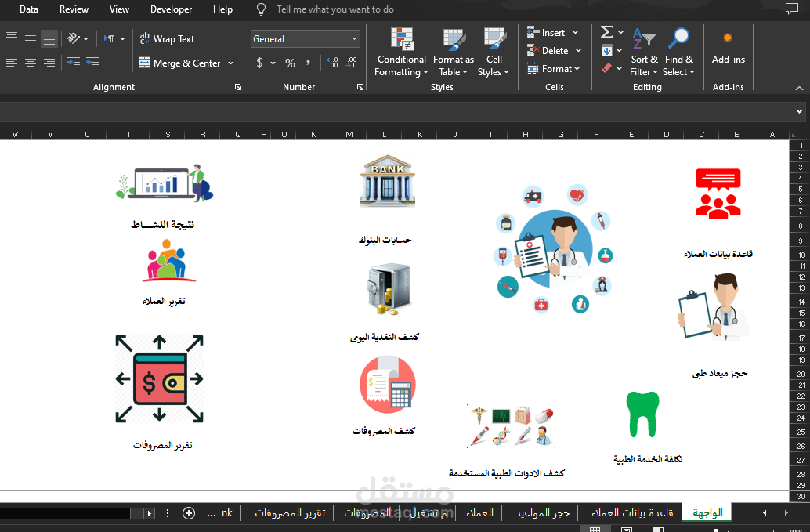Open the العملاء sheet tab
This screenshot has height=532, width=810.
(479, 512)
